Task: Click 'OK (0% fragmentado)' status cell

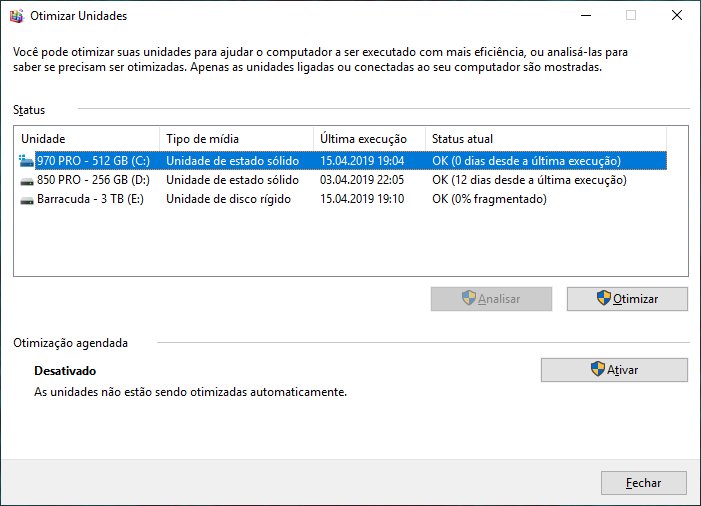Action: click(489, 199)
